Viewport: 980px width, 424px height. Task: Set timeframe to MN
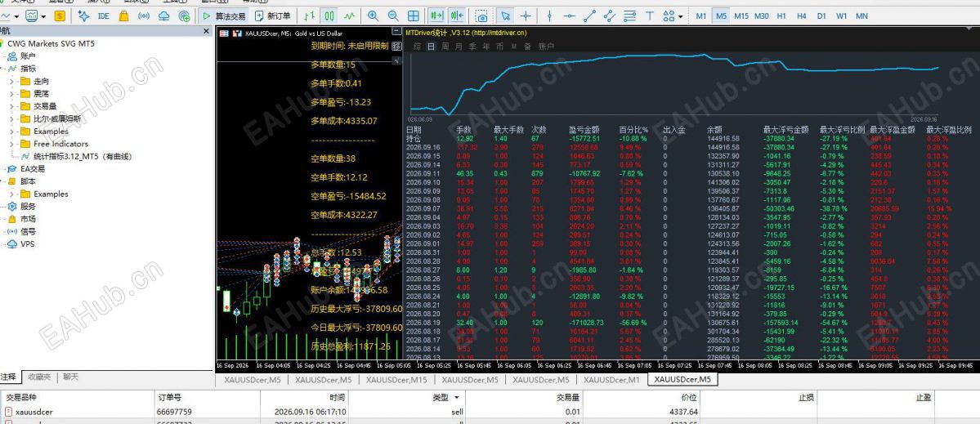click(861, 16)
